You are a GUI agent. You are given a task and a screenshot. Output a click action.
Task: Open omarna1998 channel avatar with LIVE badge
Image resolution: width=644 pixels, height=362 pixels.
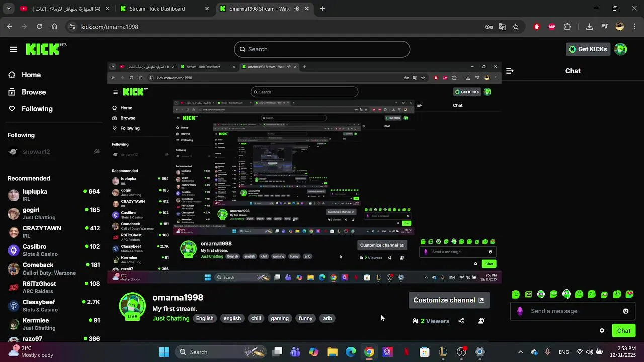(x=132, y=306)
